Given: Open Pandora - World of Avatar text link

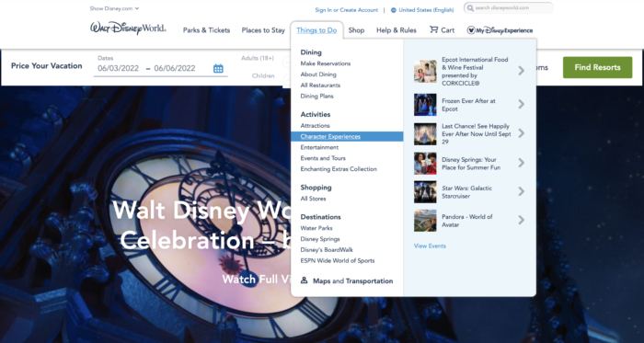Looking at the screenshot, I should (467, 221).
